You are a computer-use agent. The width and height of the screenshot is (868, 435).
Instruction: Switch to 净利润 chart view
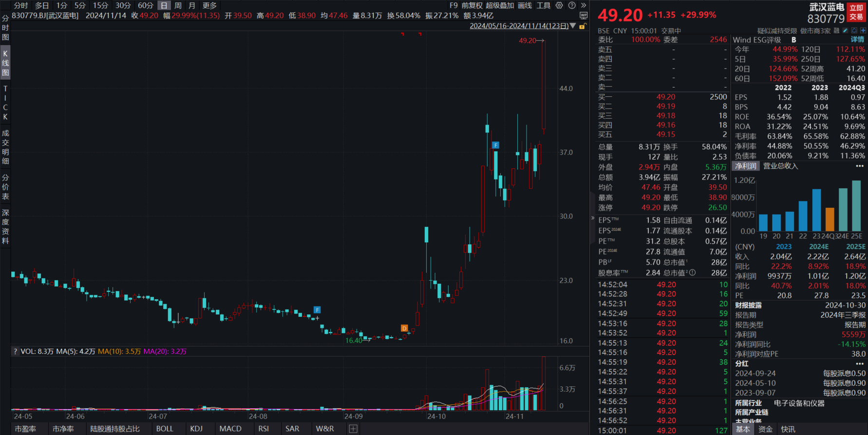click(745, 166)
